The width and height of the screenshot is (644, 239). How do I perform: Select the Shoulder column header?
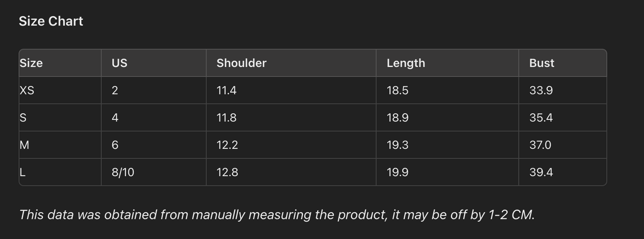242,63
